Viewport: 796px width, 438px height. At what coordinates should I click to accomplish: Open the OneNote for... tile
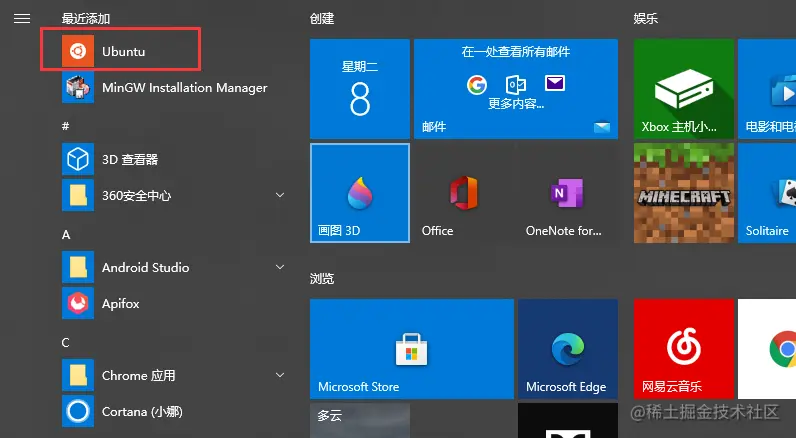(568, 193)
